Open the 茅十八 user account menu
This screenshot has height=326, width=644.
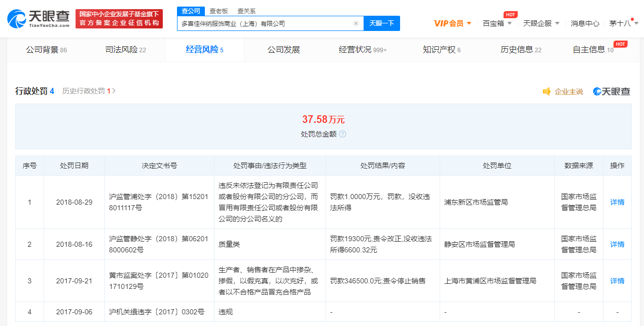tap(623, 23)
